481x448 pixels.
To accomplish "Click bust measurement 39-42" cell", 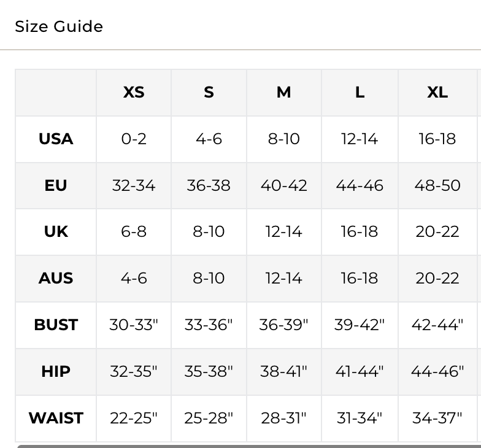I will click(x=360, y=325).
